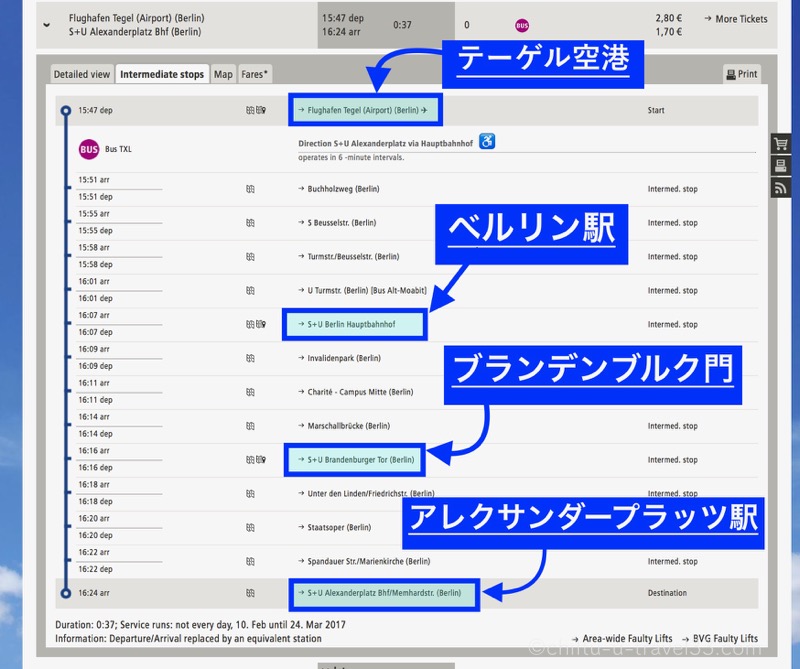Open timetable icon for Unter den Linden/Friedrichstr.
The width and height of the screenshot is (800, 669).
(250, 493)
